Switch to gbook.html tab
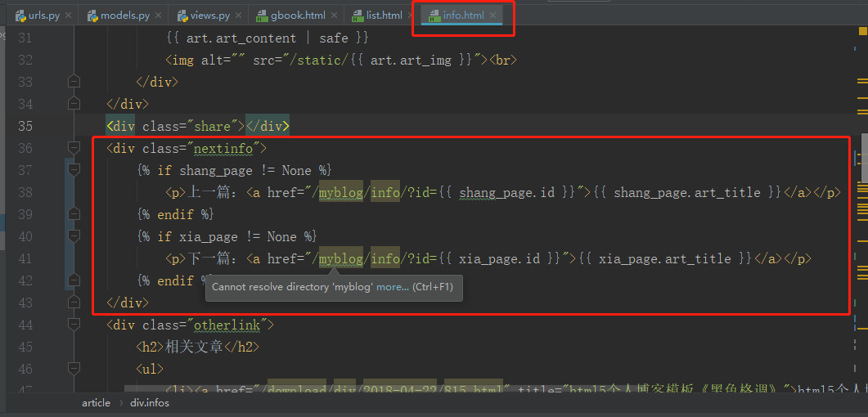The width and height of the screenshot is (868, 417). (297, 16)
